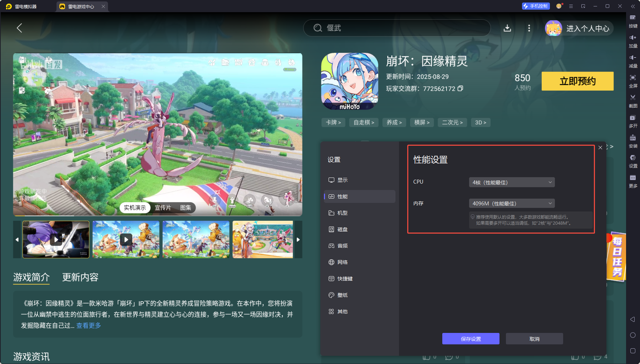Viewport: 640px width, 364px height.
Task: Select the 其他 other settings tab
Action: (x=360, y=311)
